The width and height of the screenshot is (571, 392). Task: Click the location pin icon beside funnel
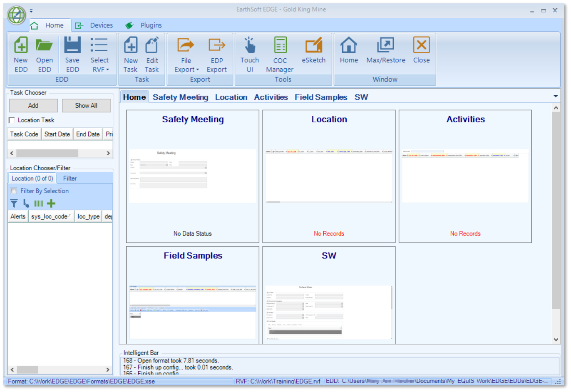tap(26, 203)
